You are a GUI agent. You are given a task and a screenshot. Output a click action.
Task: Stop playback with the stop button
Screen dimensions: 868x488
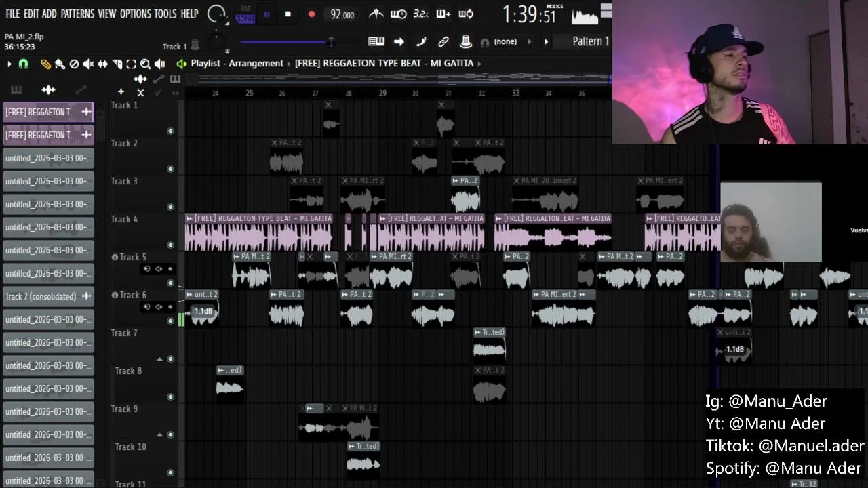coord(288,14)
